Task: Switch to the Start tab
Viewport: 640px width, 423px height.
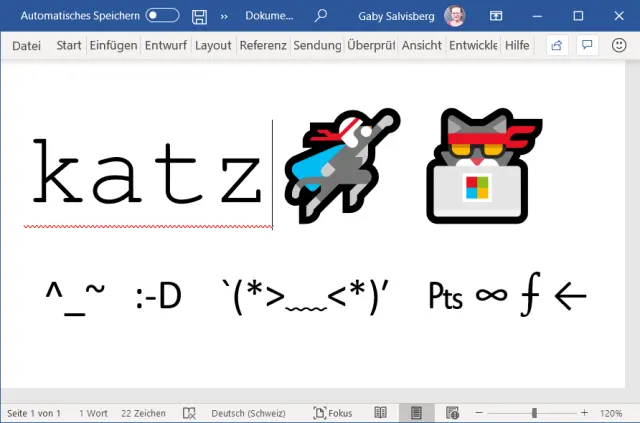Action: pos(69,45)
